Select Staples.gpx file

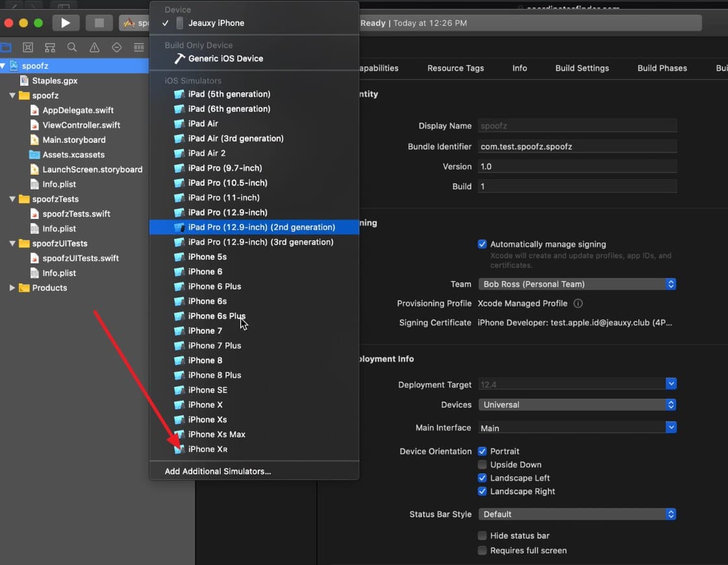(x=55, y=81)
